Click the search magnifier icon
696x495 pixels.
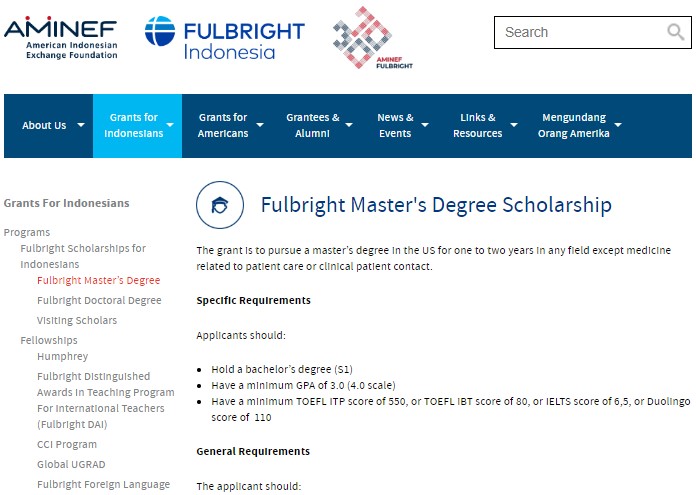(x=676, y=32)
